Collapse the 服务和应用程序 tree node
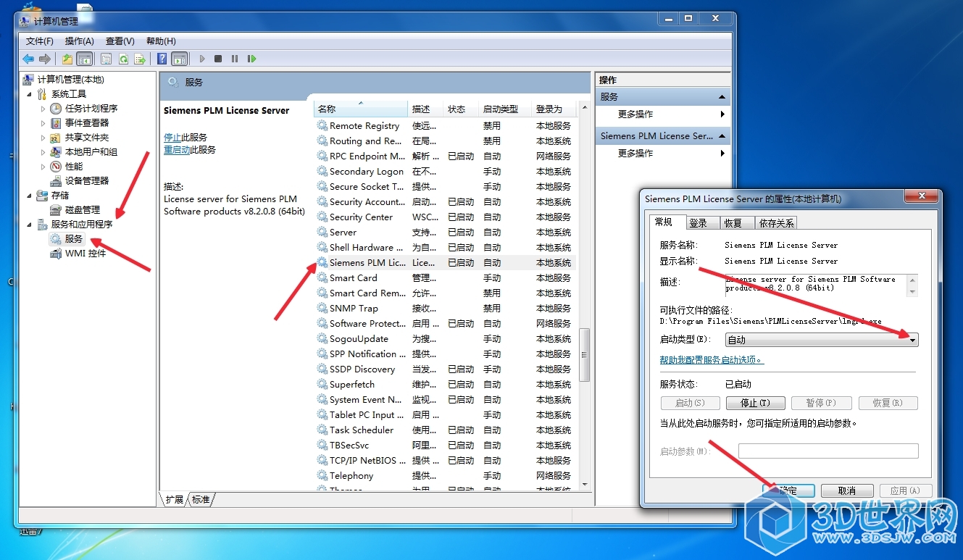The height and width of the screenshot is (560, 963). point(30,225)
